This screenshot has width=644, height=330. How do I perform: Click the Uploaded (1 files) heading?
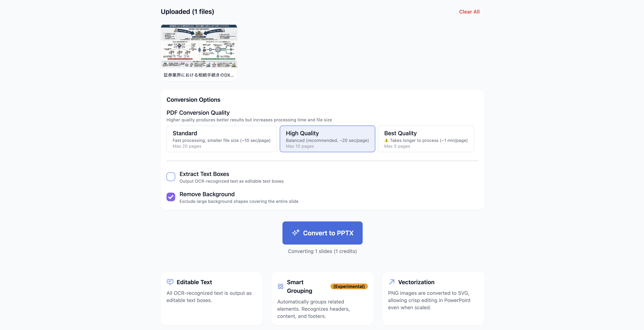tap(187, 11)
